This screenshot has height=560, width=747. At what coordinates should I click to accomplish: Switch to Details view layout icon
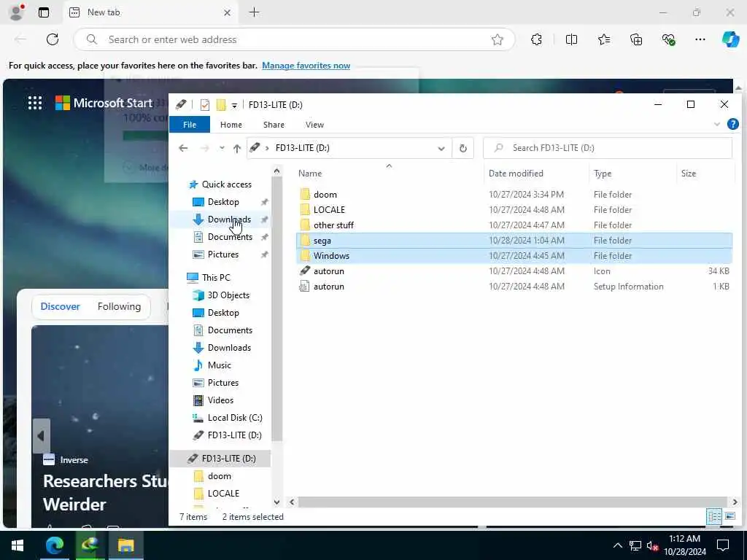(713, 517)
